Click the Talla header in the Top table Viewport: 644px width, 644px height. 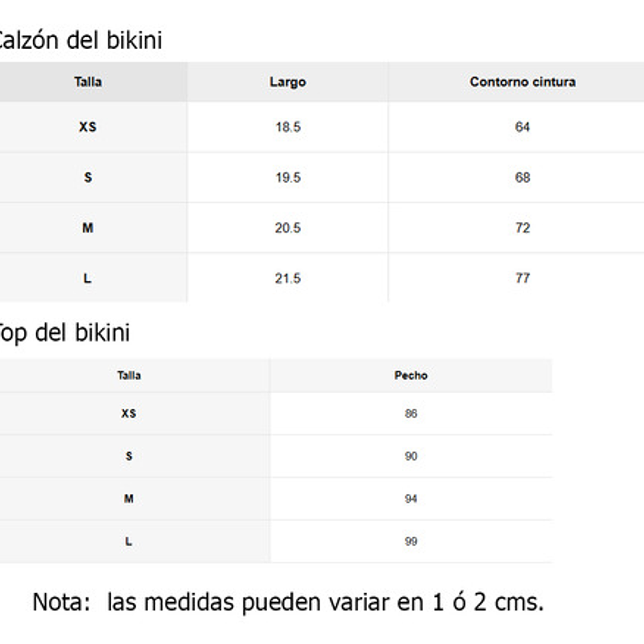(x=129, y=375)
